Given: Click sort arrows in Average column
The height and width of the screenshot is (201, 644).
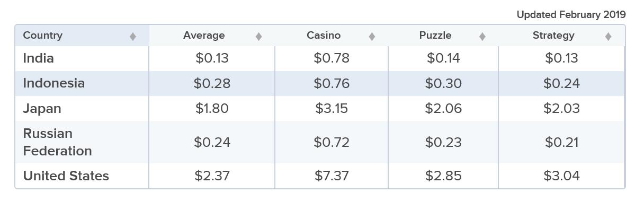Looking at the screenshot, I should [x=258, y=36].
